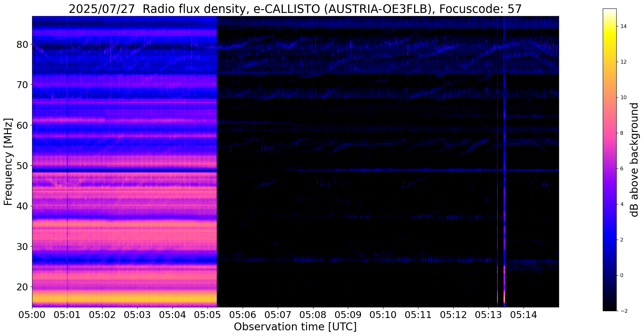The height and width of the screenshot is (336, 644).
Task: Click the 05:01 time tick label
Action: pos(67,315)
